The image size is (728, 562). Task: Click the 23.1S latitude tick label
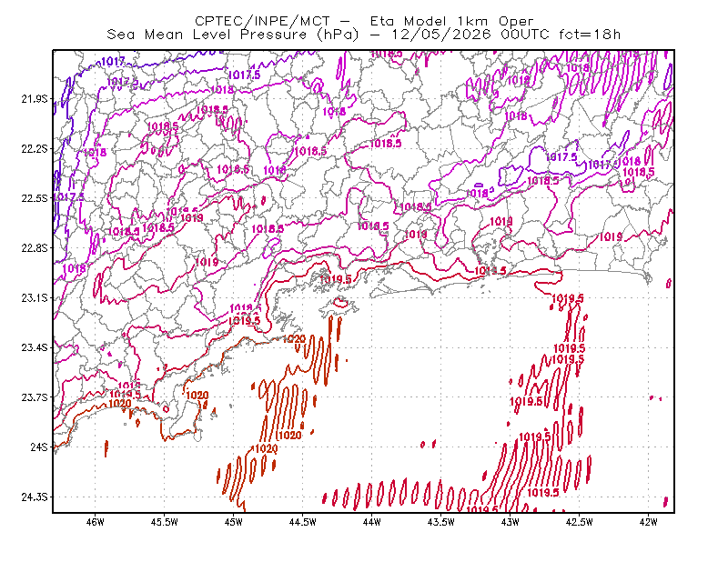point(35,297)
